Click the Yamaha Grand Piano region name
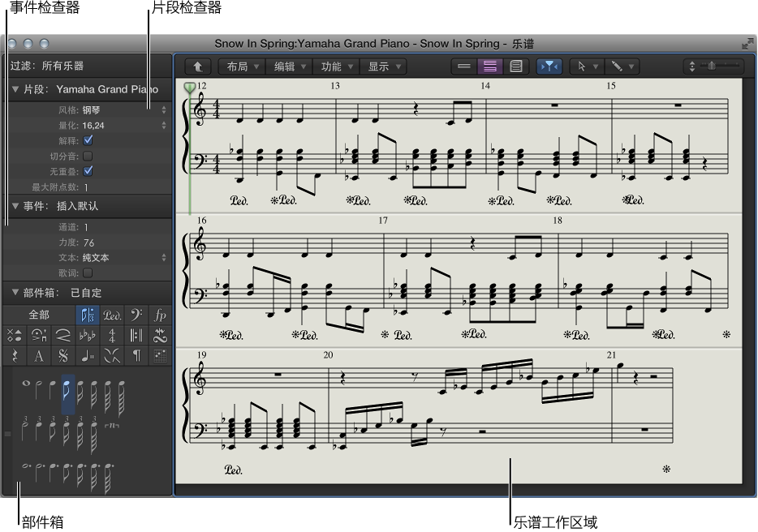 pos(107,89)
